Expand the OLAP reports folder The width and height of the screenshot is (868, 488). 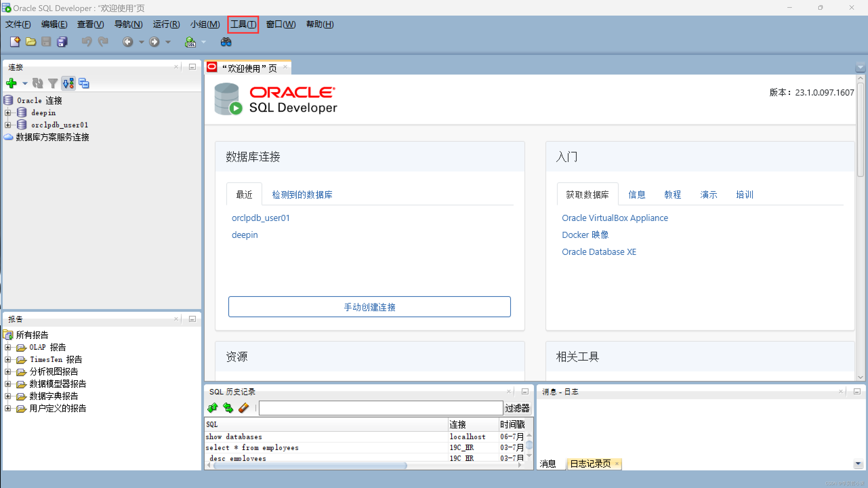(x=8, y=347)
